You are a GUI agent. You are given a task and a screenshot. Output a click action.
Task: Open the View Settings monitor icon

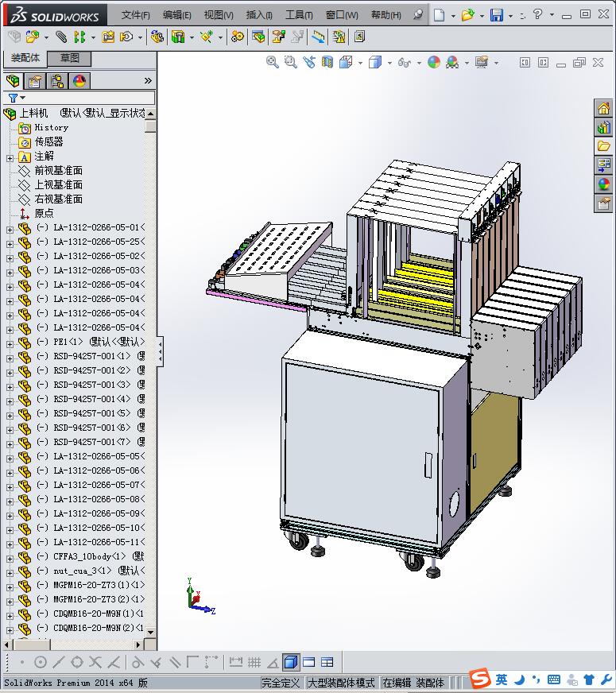(x=482, y=62)
